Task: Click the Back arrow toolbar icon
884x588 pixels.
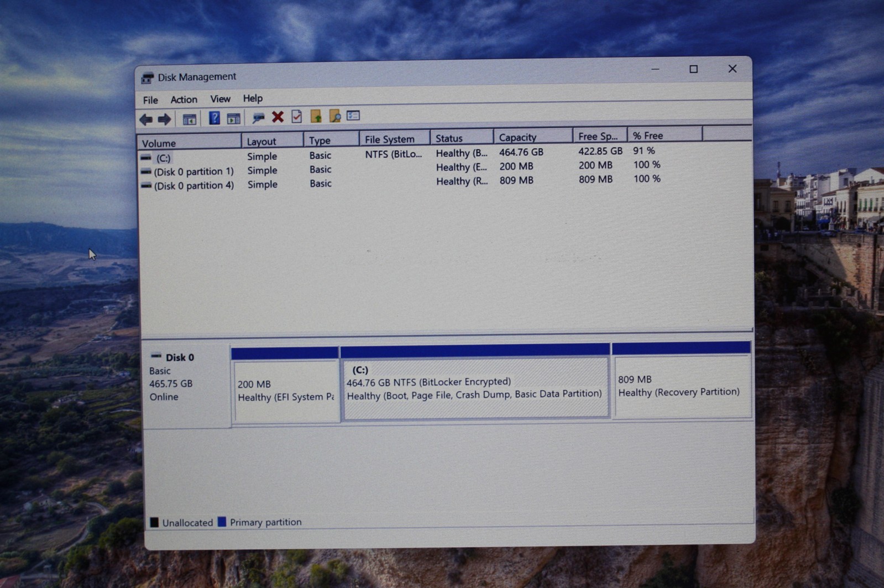Action: (146, 119)
